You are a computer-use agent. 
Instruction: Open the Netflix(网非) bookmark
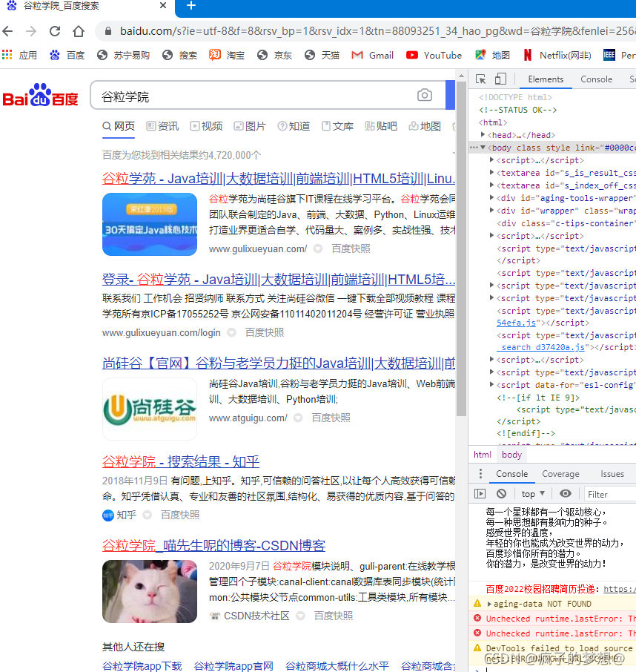tap(557, 56)
